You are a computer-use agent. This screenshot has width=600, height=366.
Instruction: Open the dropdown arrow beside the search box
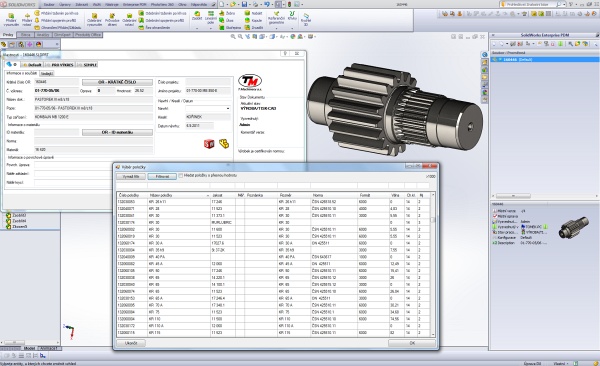click(x=564, y=4)
